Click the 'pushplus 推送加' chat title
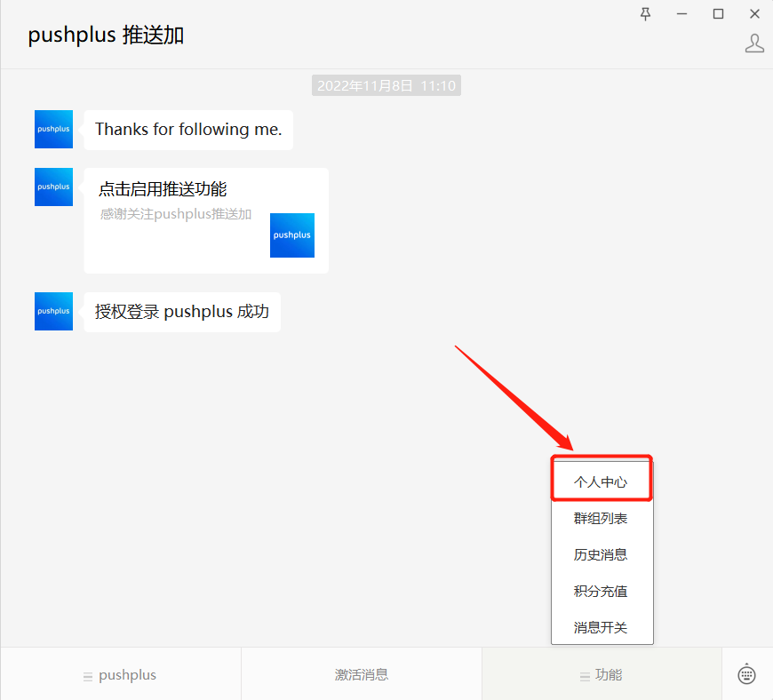 point(106,35)
